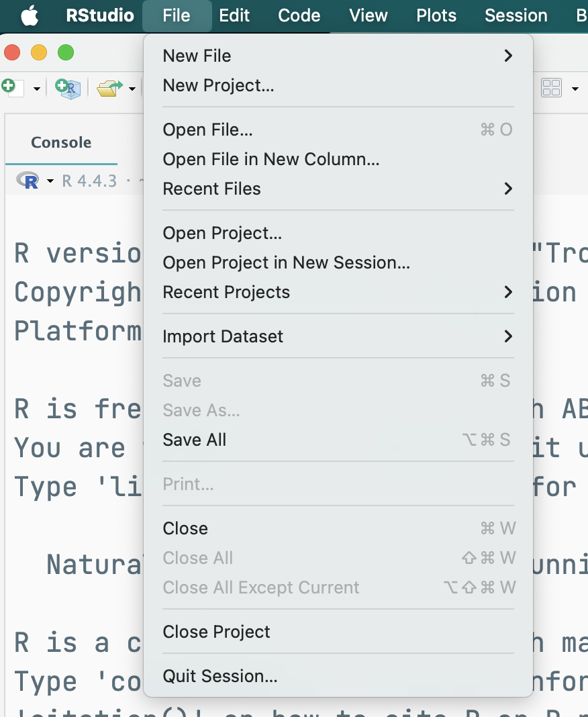Choose Open File... menu entry

(207, 130)
